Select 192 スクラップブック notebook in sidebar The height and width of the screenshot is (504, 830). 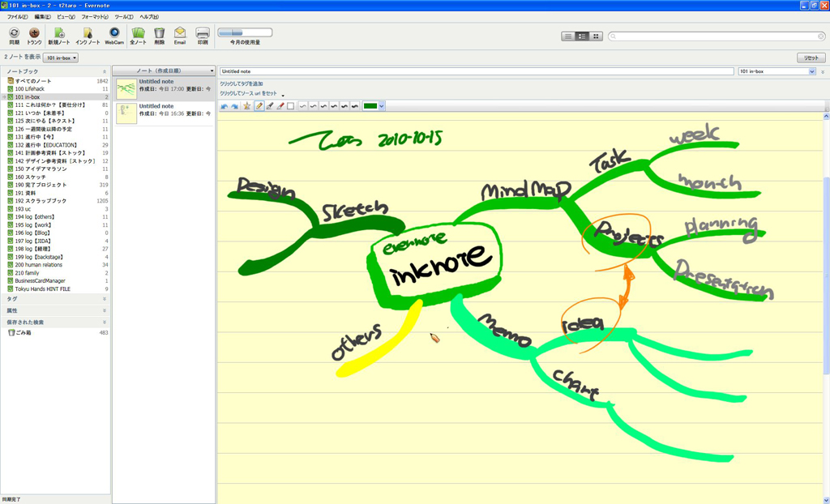click(41, 201)
